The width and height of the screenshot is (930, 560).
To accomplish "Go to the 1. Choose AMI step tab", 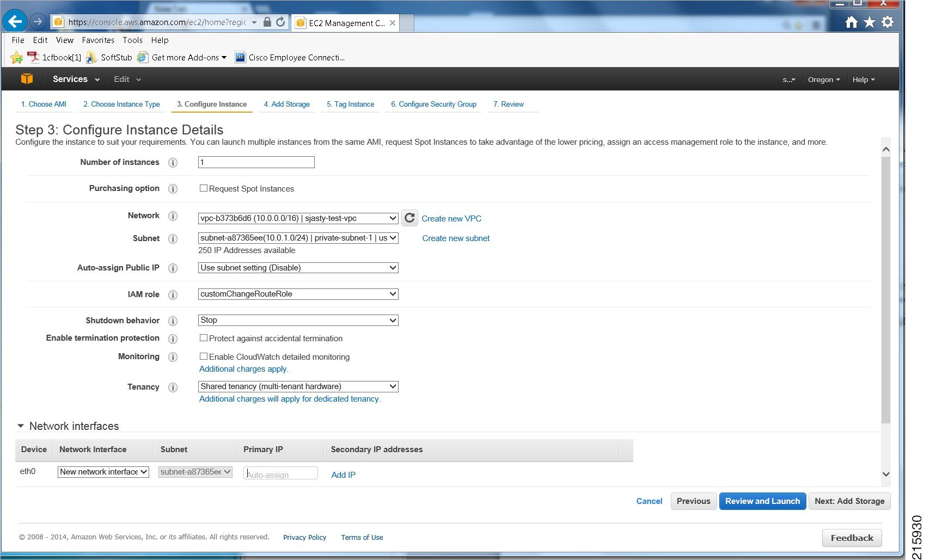I will 44,104.
